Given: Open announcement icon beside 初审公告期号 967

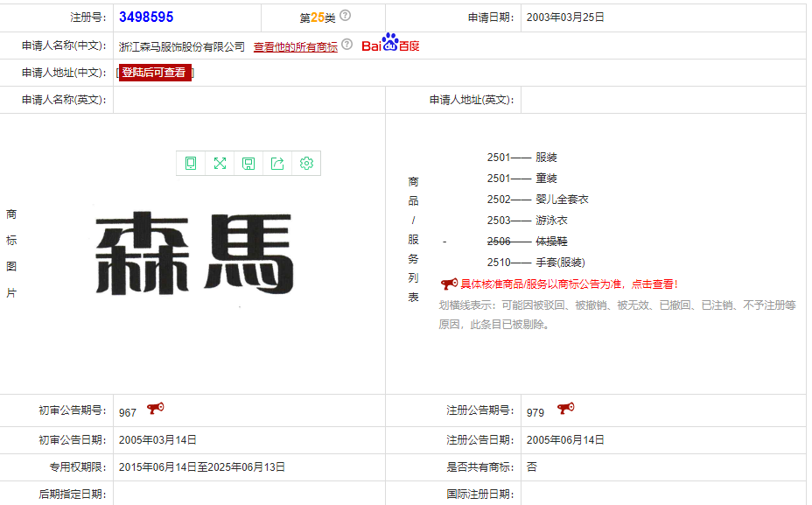Looking at the screenshot, I should pos(155,409).
